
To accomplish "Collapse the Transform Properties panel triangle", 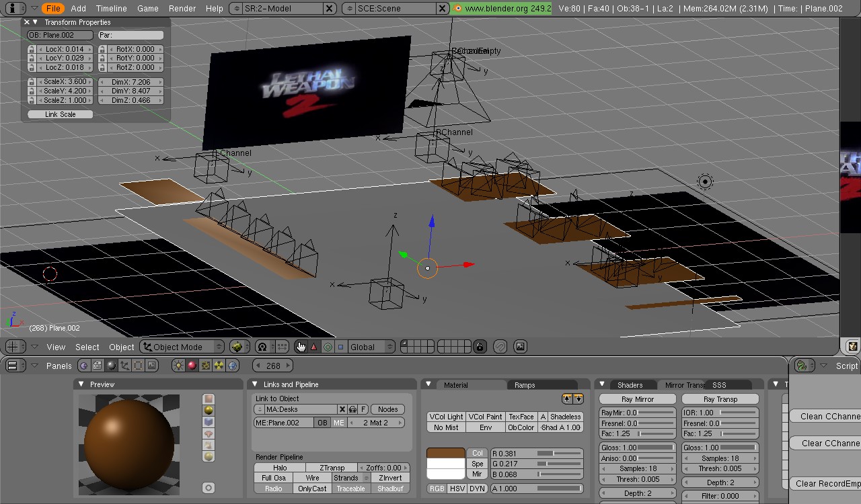I will (x=36, y=22).
